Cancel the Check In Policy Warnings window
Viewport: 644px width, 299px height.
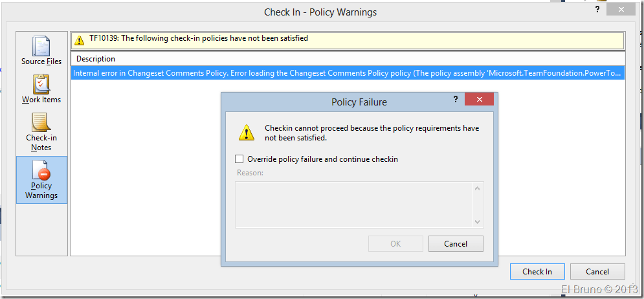[x=597, y=272]
